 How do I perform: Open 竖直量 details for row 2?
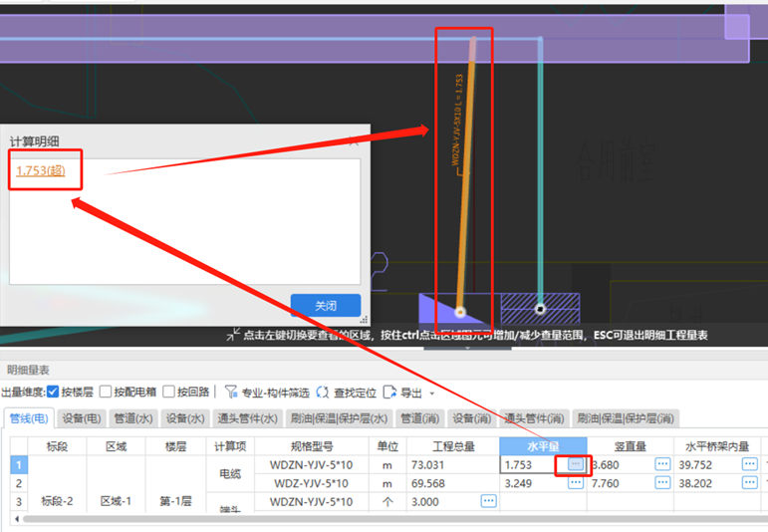tap(662, 483)
